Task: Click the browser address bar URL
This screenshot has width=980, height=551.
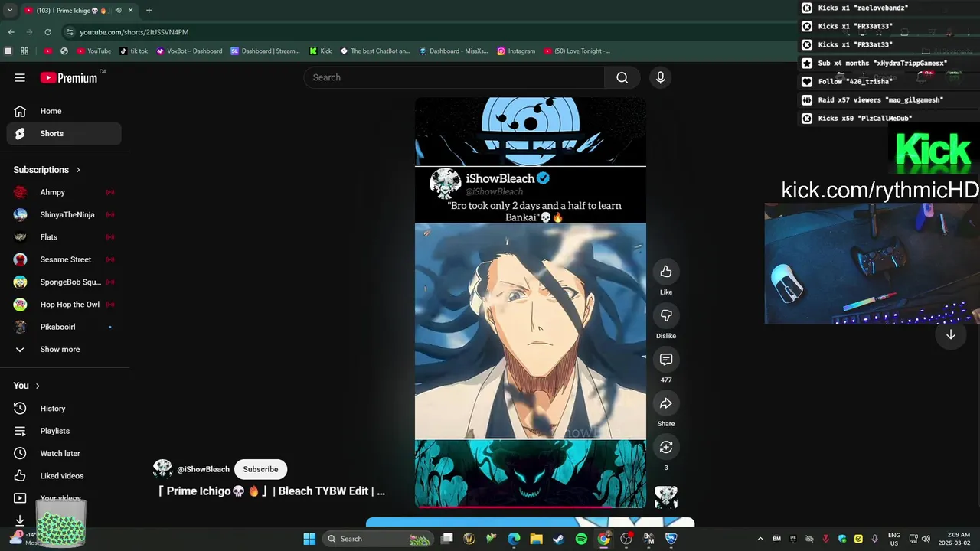Action: tap(134, 32)
